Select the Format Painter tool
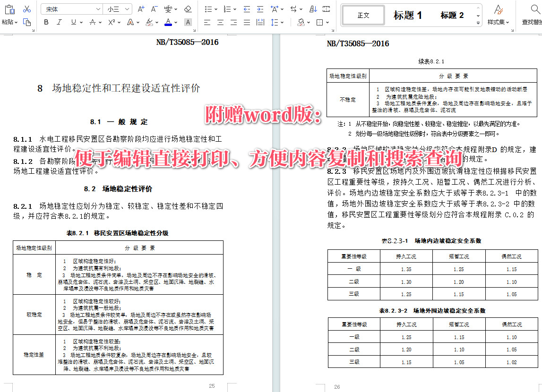542x392 pixels. click(26, 22)
